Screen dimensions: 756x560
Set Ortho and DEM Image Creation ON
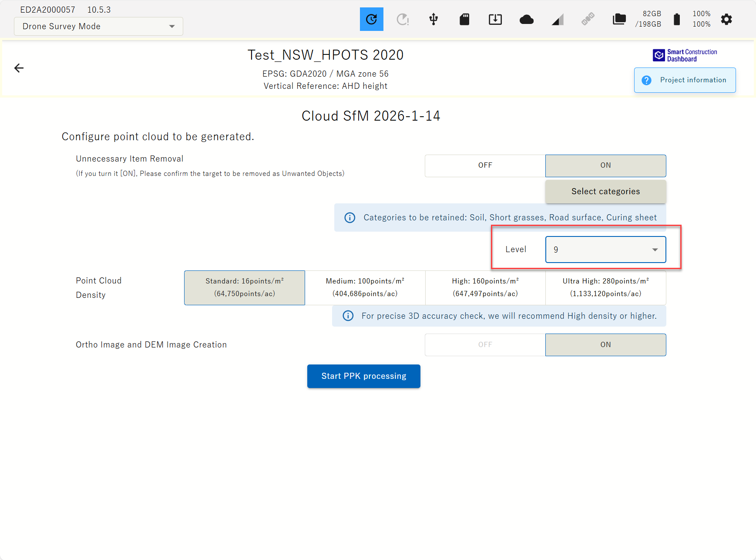pos(605,344)
